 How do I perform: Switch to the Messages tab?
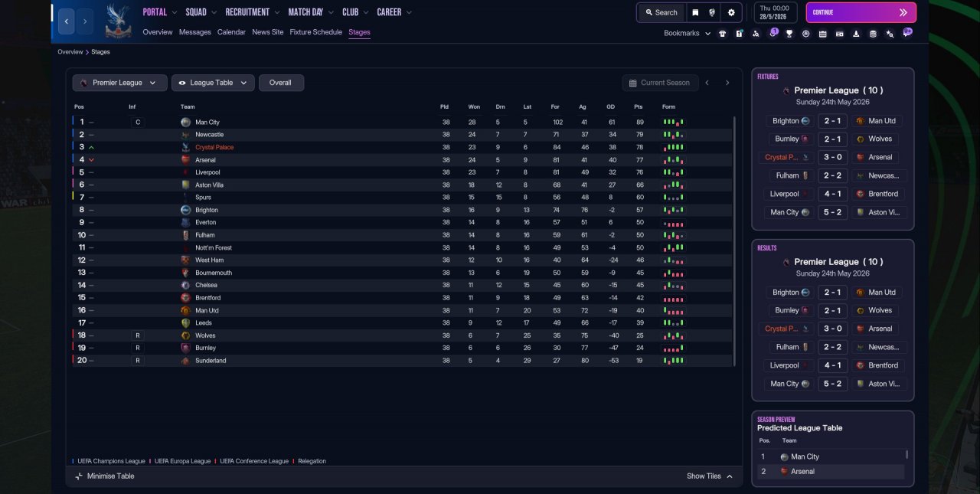(x=195, y=32)
